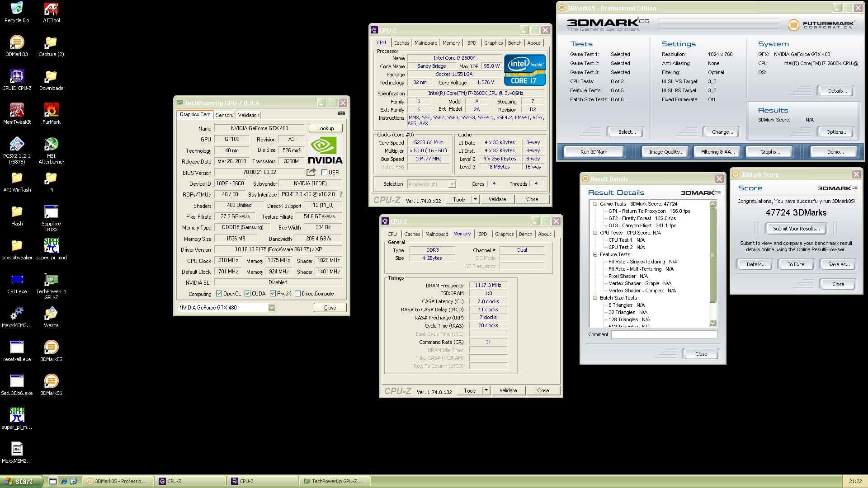The height and width of the screenshot is (488, 868).
Task: Open SPD tab in upper CPU-Z window
Action: pyautogui.click(x=472, y=43)
